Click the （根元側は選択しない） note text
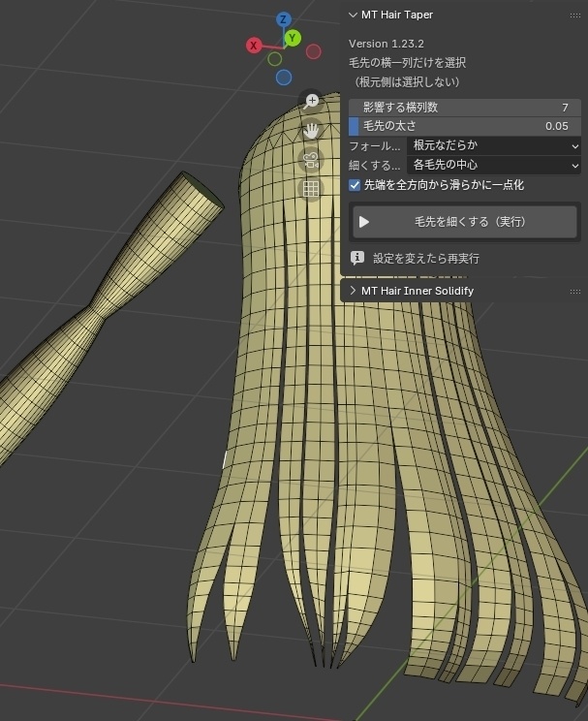The width and height of the screenshot is (588, 721). [x=407, y=81]
